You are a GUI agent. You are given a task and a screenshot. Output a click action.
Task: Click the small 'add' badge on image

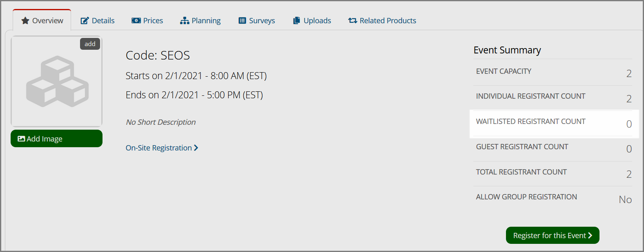[90, 44]
